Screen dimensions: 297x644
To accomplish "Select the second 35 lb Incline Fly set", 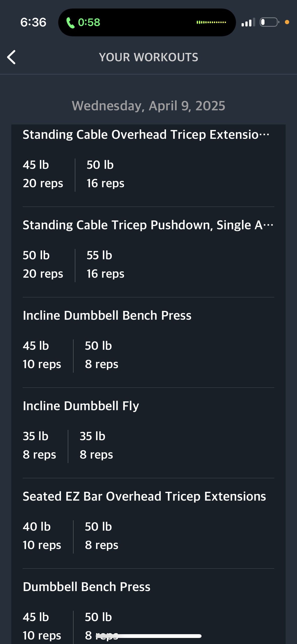I will click(x=96, y=445).
